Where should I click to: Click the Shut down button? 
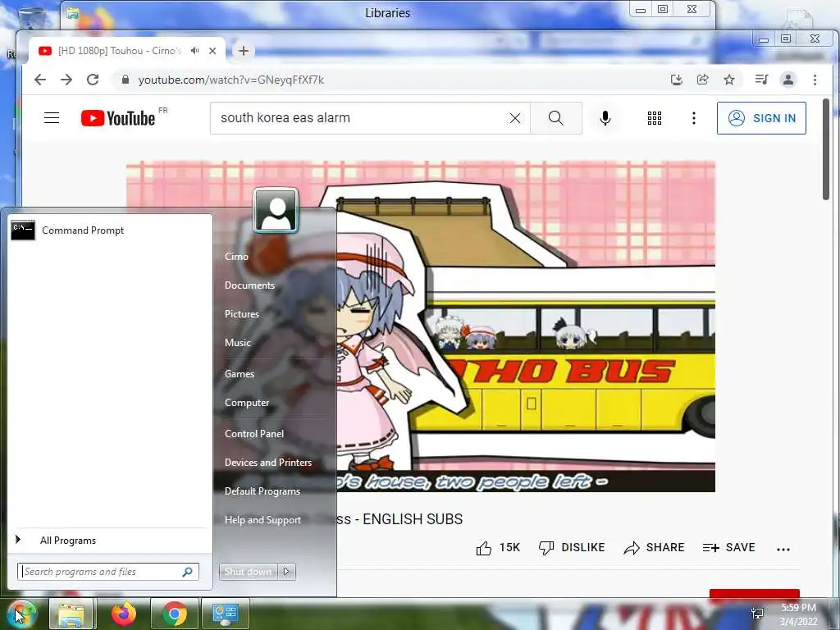(x=248, y=572)
